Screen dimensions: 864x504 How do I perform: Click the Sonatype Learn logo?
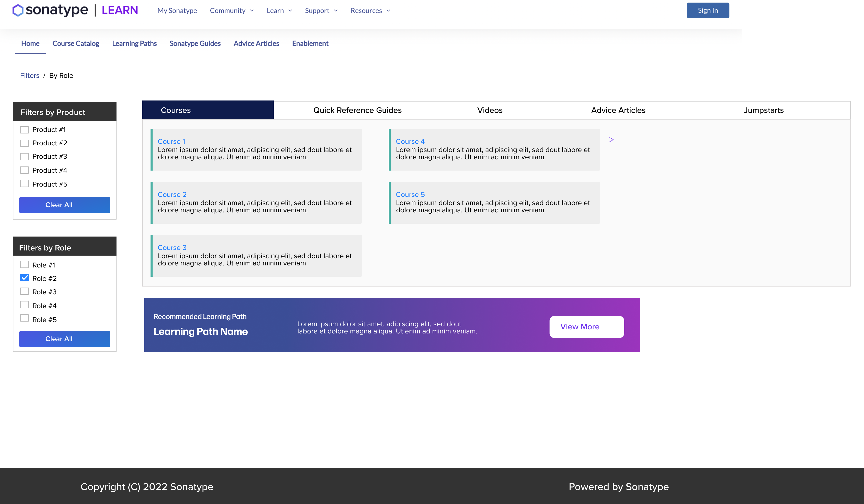(x=75, y=10)
